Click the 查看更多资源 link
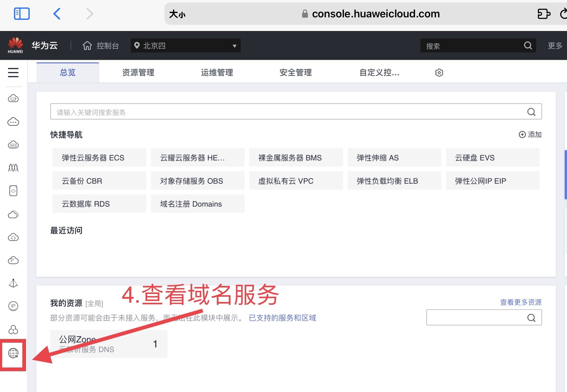Screen dimensions: 567x392 click(521, 302)
